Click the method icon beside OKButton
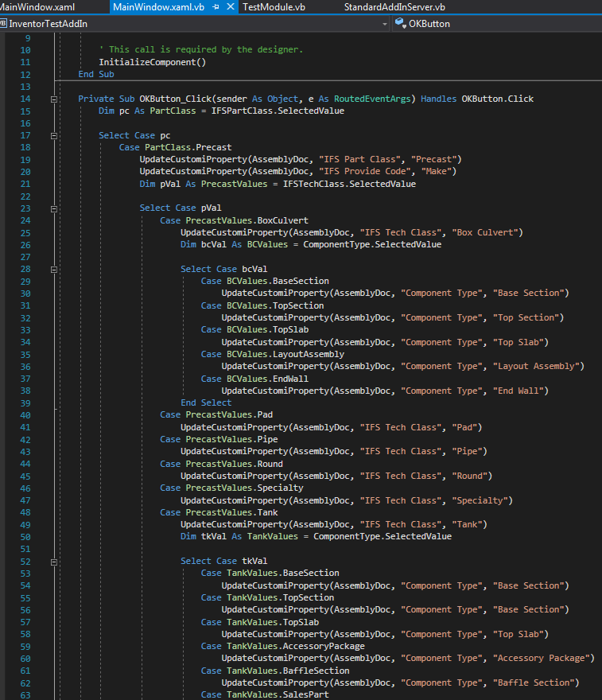 click(398, 24)
